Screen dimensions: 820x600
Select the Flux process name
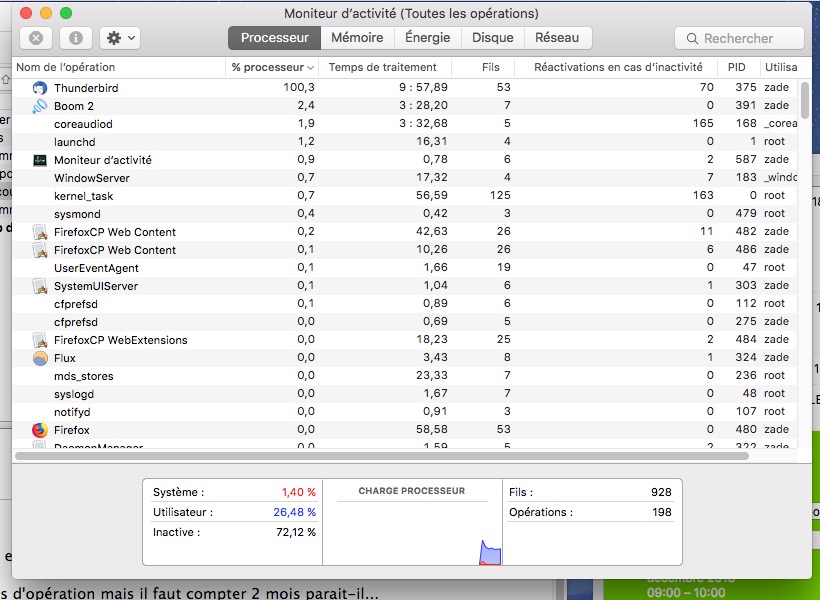(64, 358)
